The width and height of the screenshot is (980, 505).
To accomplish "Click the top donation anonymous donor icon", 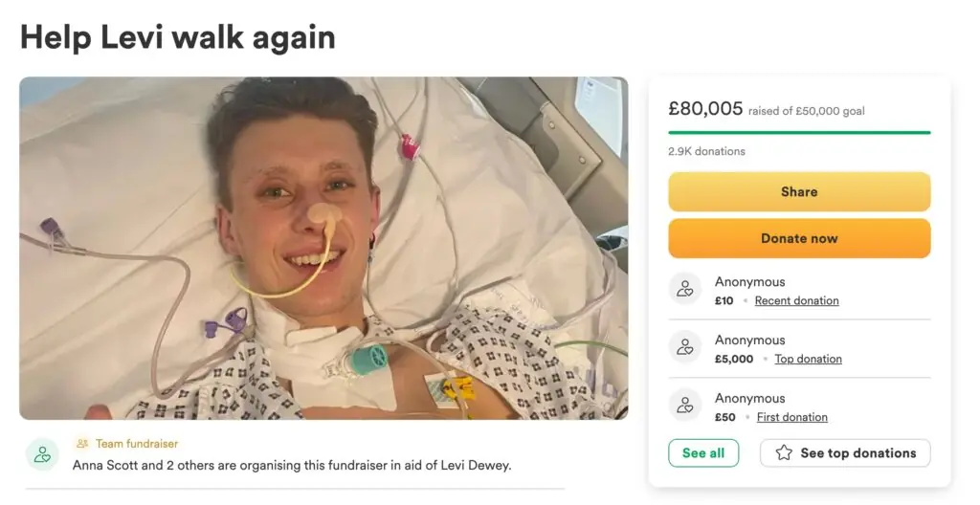I will point(685,347).
